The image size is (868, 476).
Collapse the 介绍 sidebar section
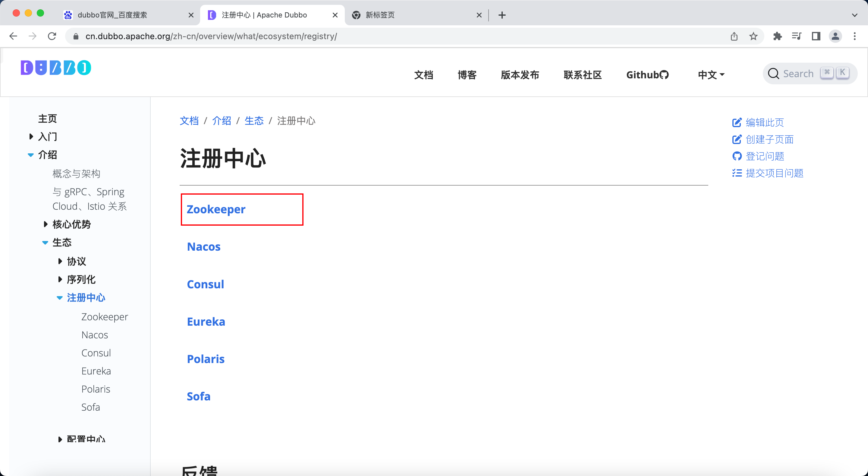[31, 155]
